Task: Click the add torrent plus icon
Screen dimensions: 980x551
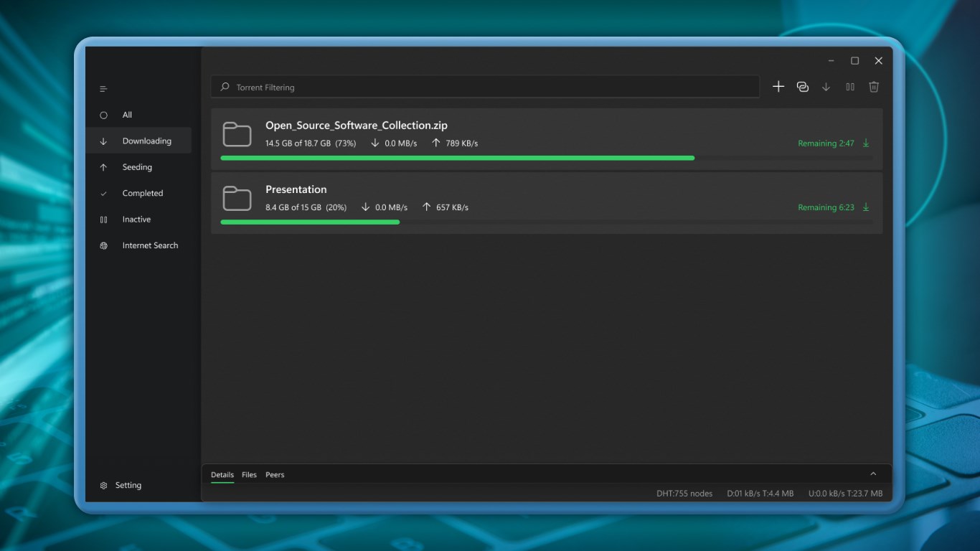Action: pos(778,87)
